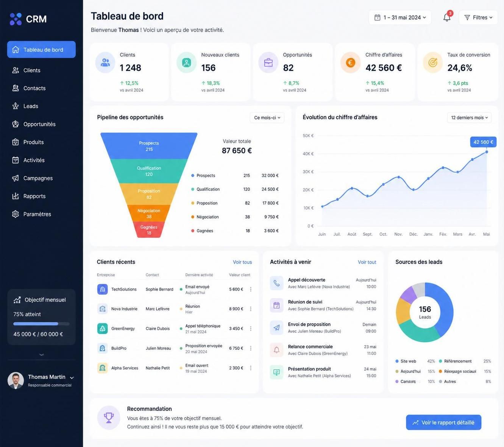Click the Opportunités briefcase card icon
Viewport: 504px width, 447px height.
click(268, 62)
